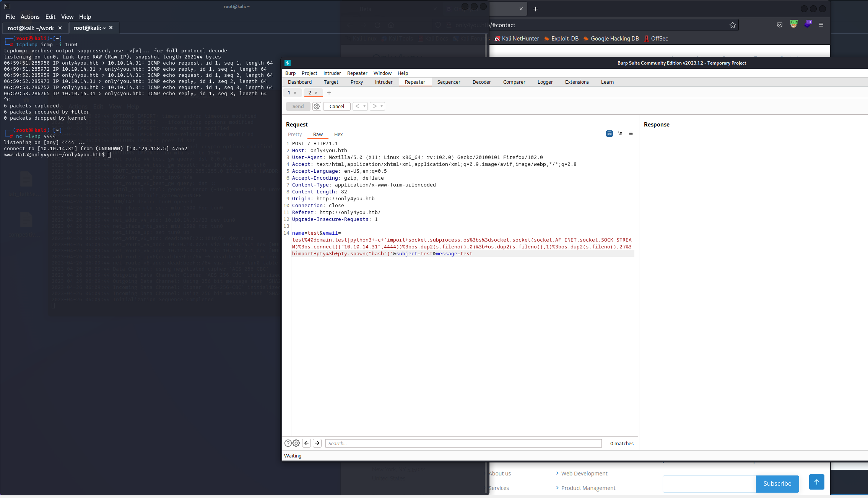868x498 pixels.
Task: Focus the request Search field
Action: (463, 443)
